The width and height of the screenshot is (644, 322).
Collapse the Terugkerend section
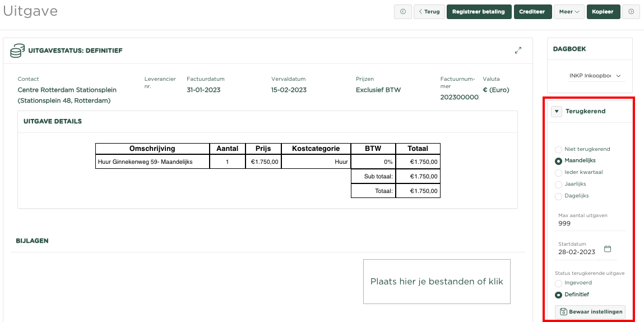(556, 112)
